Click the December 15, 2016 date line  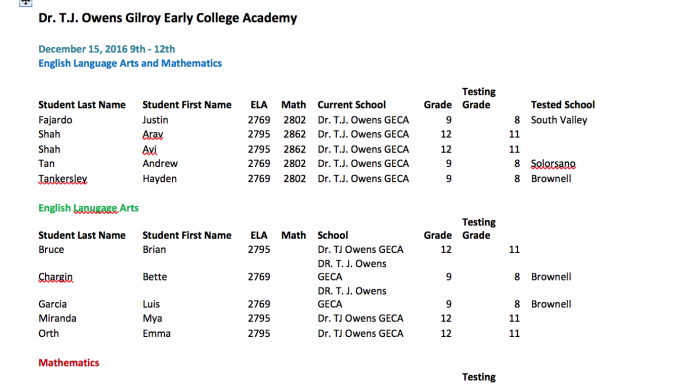(x=107, y=49)
